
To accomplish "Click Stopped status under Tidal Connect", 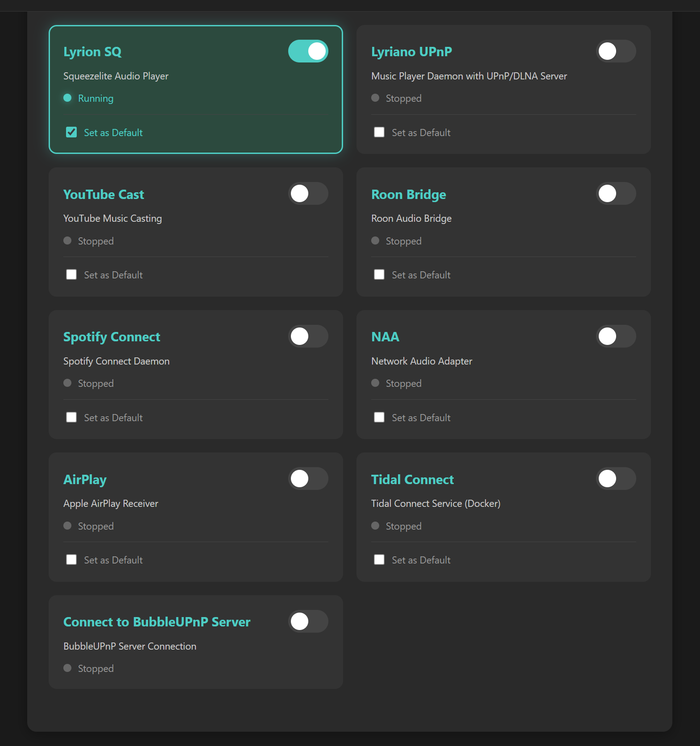I will pyautogui.click(x=404, y=526).
